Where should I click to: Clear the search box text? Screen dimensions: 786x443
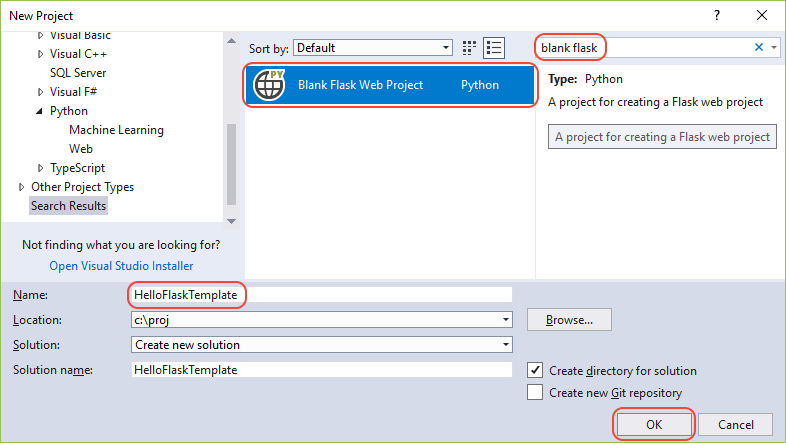click(x=758, y=47)
